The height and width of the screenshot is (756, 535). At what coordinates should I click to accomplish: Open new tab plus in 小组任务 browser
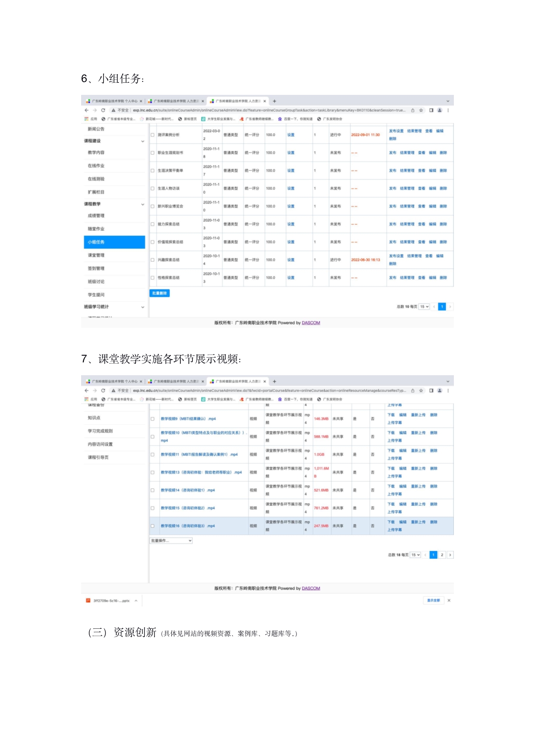[274, 101]
